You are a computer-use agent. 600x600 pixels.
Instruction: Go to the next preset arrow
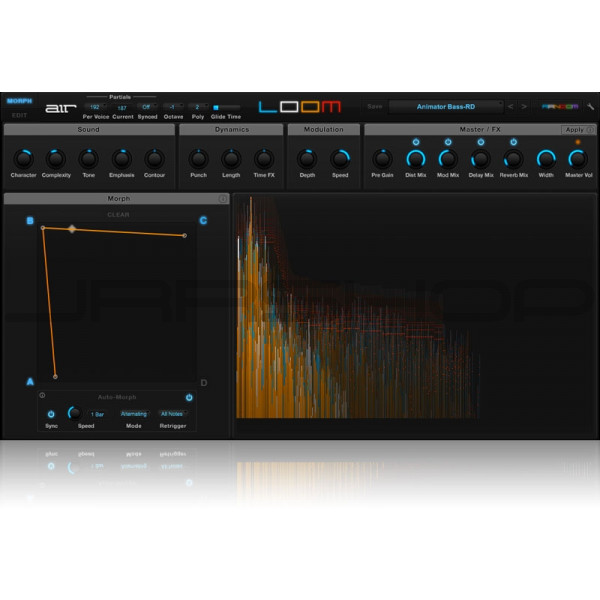point(524,107)
